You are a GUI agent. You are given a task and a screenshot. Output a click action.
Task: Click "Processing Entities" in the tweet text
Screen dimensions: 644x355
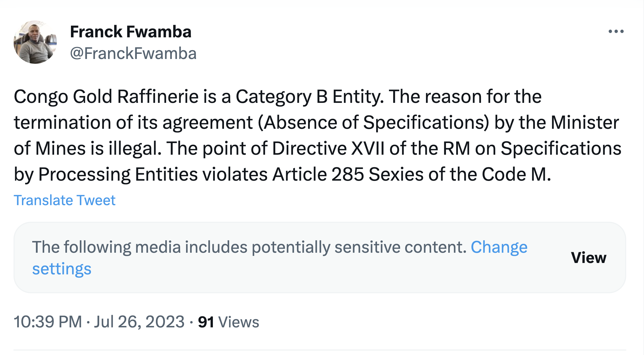pos(118,174)
